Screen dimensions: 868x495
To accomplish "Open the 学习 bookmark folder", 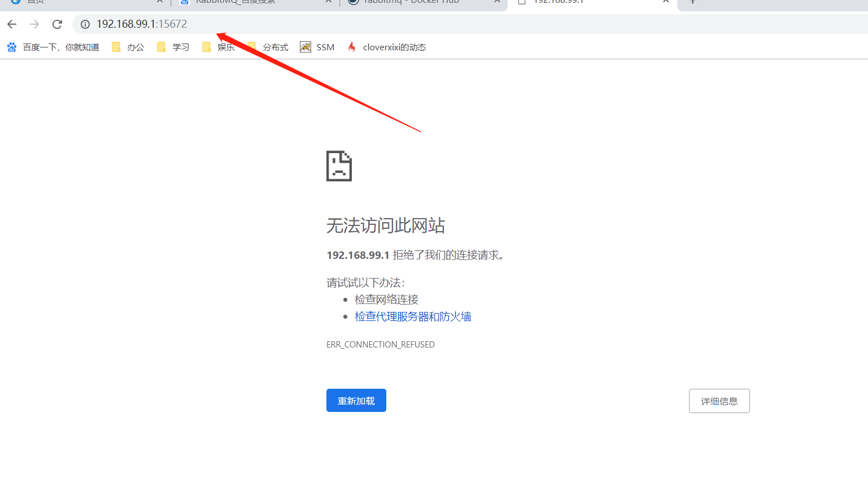I will click(x=173, y=47).
